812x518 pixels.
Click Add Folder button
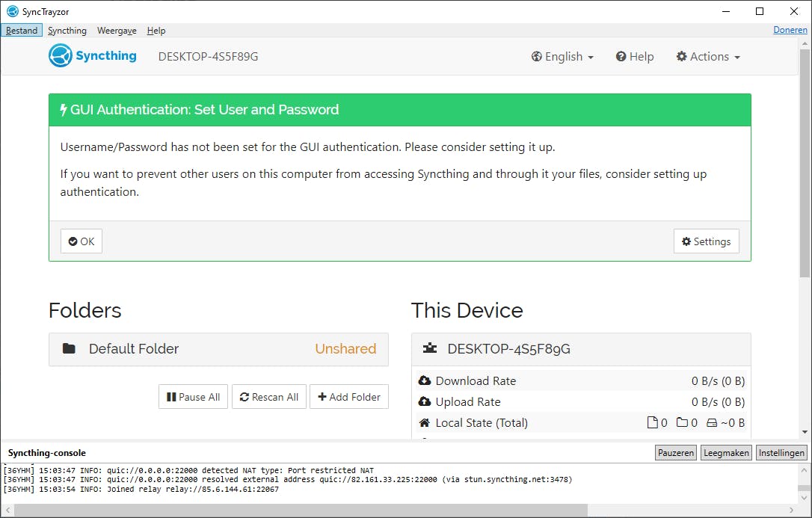tap(349, 397)
